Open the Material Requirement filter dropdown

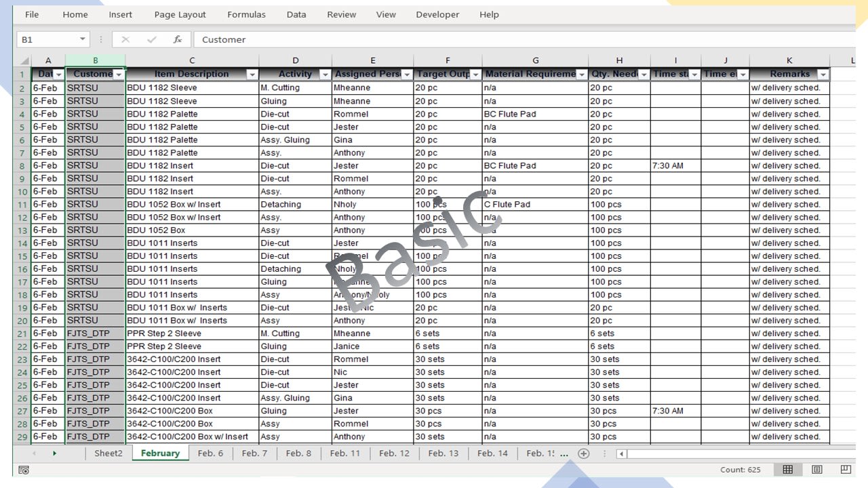(581, 75)
